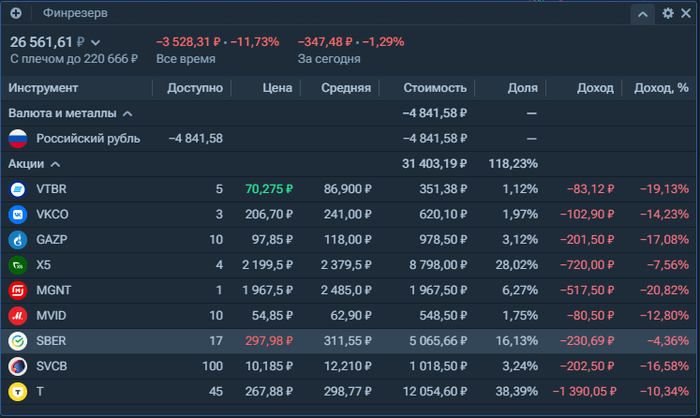Click all-time loss −3 528,31 ₽ · −11,73%

(x=217, y=42)
